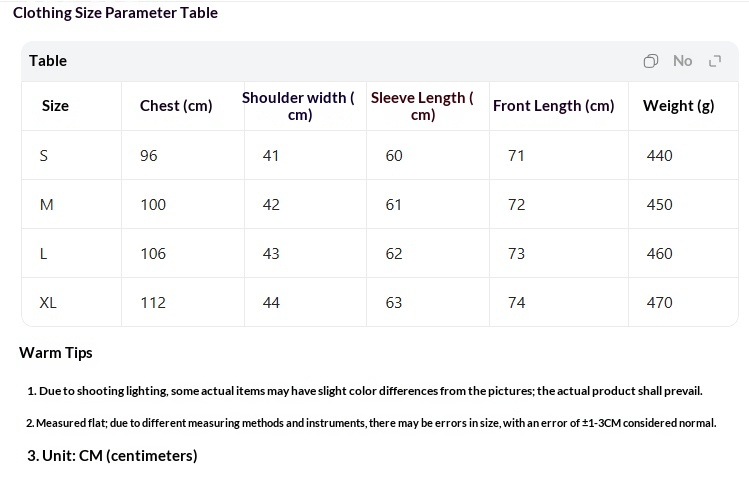
Task: Select the M size row cell
Action: point(72,204)
